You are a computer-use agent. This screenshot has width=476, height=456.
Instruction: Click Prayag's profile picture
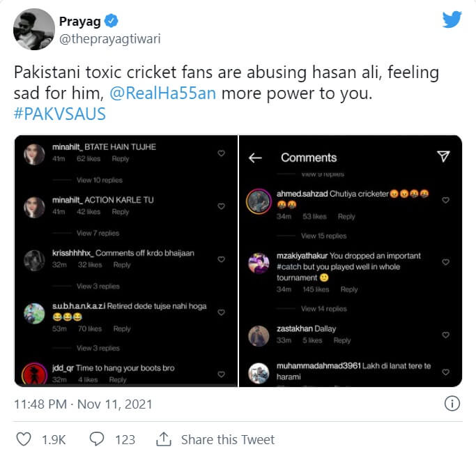34,29
